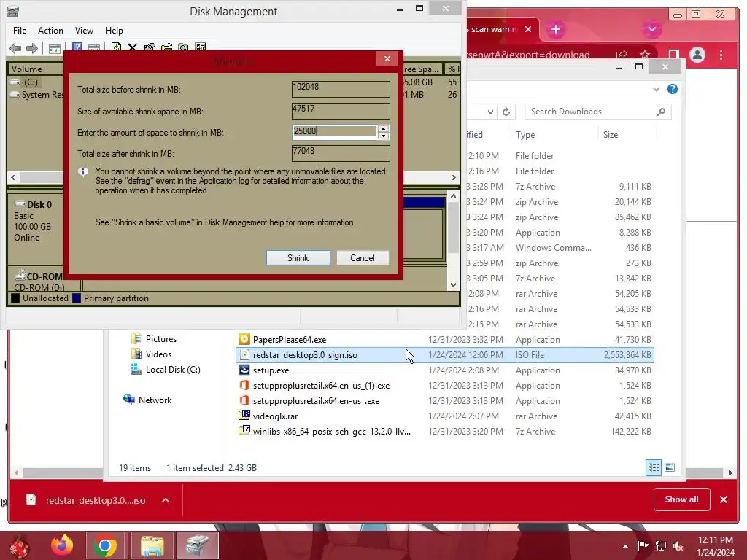Click the Chrome share icon

[622, 55]
